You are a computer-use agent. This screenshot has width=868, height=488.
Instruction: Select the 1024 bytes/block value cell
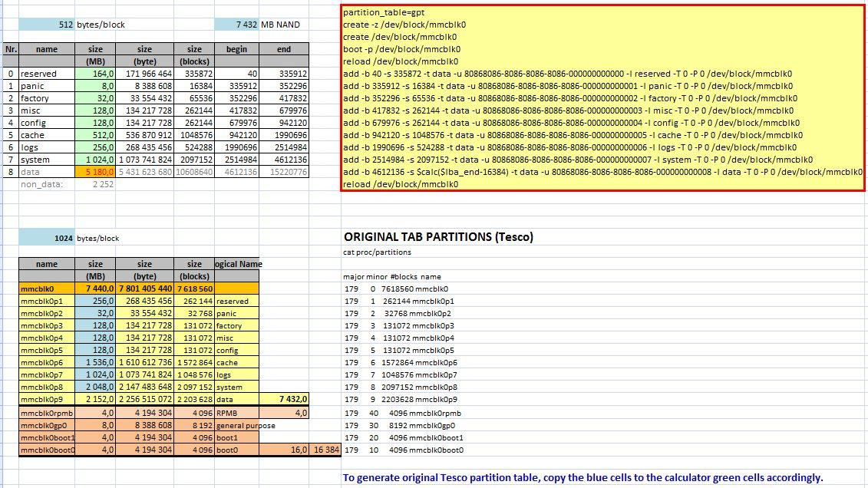click(x=47, y=238)
